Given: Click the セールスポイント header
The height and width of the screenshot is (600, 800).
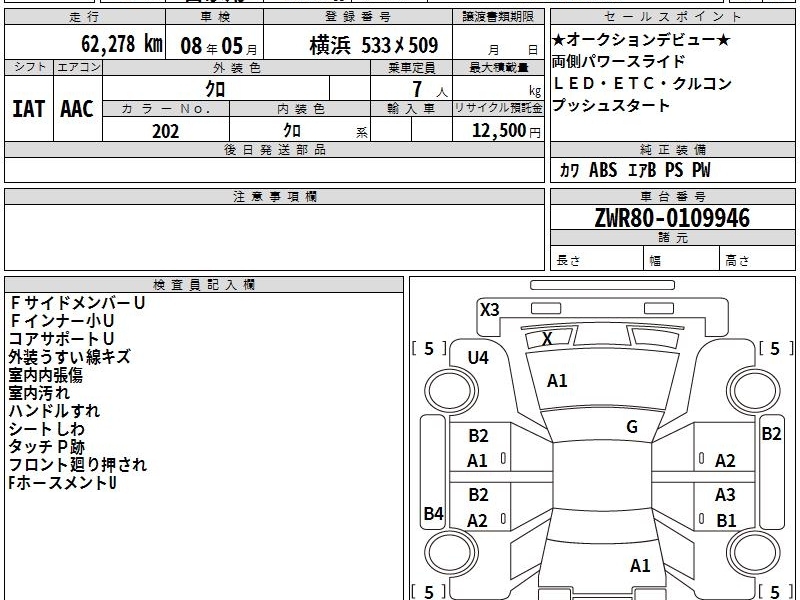Looking at the screenshot, I should [672, 17].
